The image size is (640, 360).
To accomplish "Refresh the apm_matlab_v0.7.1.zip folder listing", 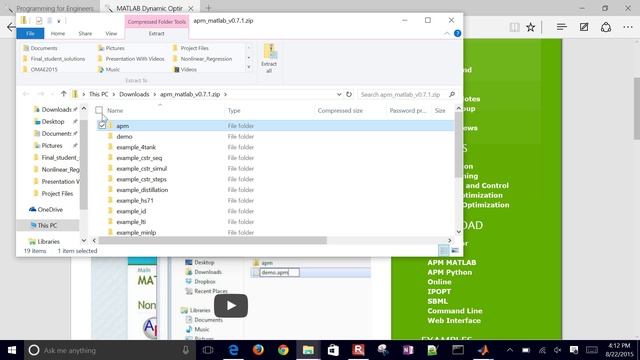I will tap(349, 94).
